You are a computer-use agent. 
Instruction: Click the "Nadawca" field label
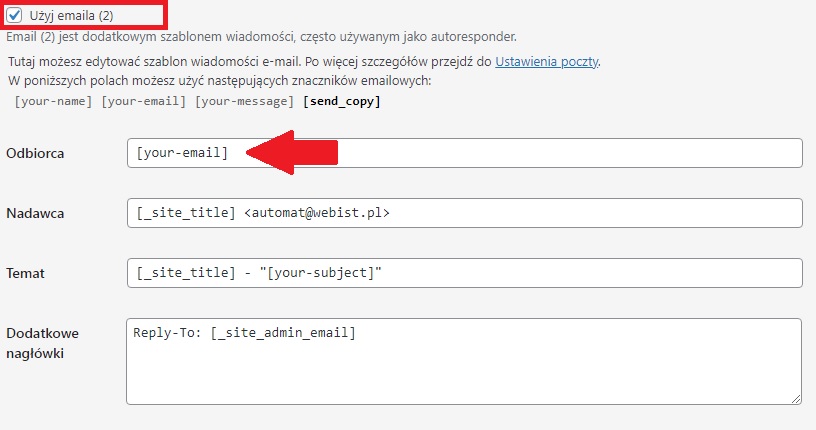click(x=35, y=213)
